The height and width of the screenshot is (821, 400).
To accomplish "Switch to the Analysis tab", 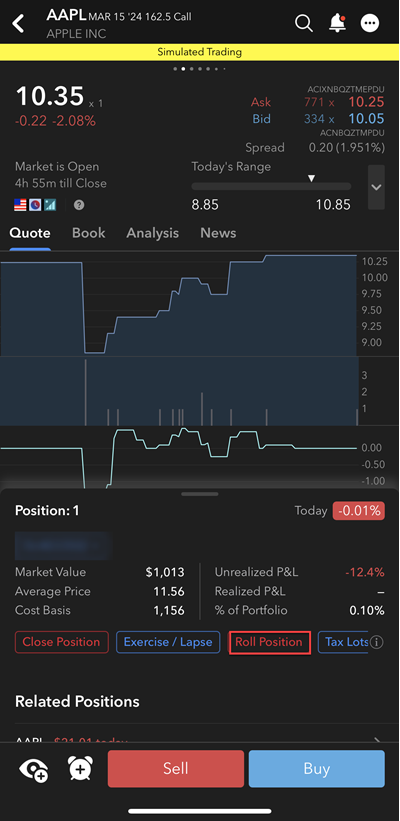I will click(x=152, y=233).
